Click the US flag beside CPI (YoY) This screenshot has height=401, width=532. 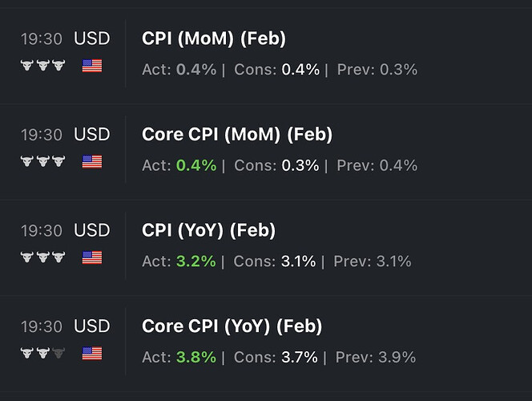point(92,257)
